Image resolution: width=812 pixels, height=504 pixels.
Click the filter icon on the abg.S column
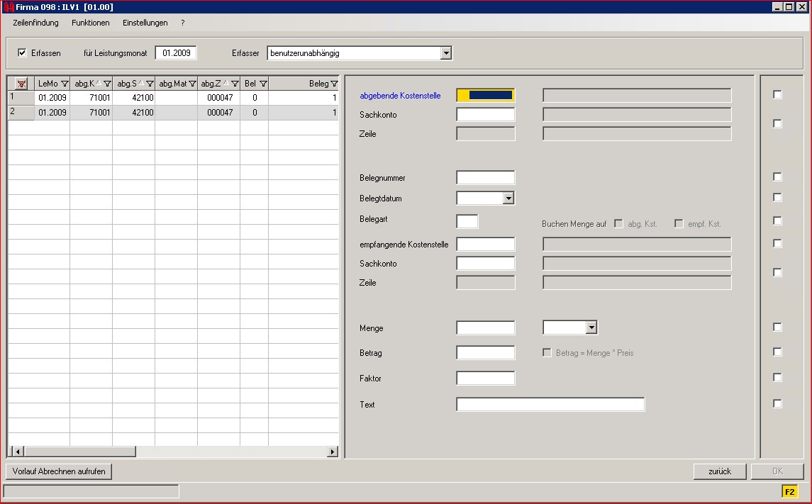pyautogui.click(x=150, y=84)
